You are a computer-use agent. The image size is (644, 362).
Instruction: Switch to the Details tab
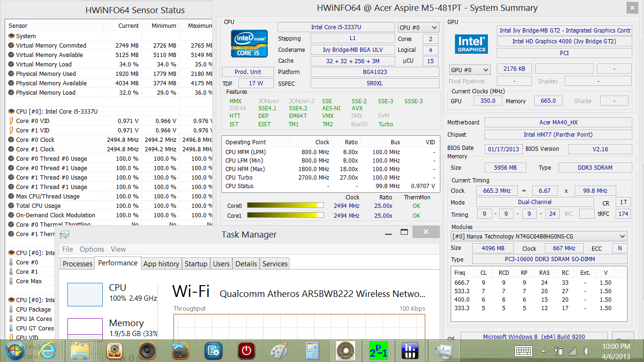246,263
